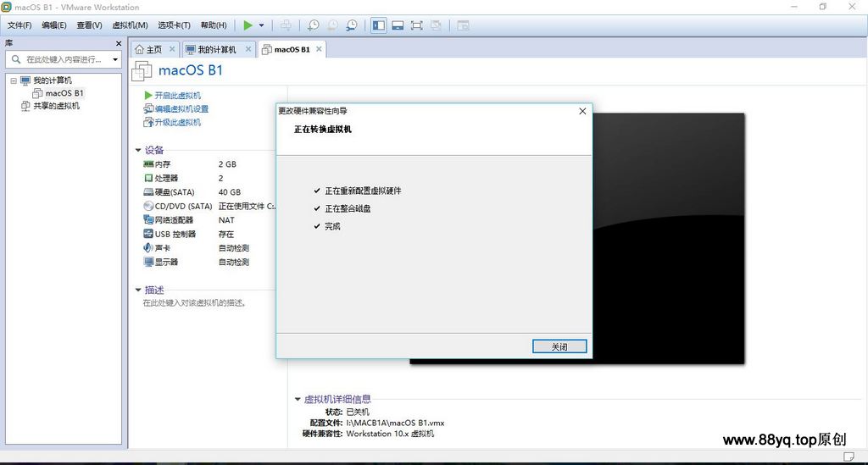Click the 正在重新配置虚拟硬件 step text
868x465 pixels.
(x=363, y=191)
